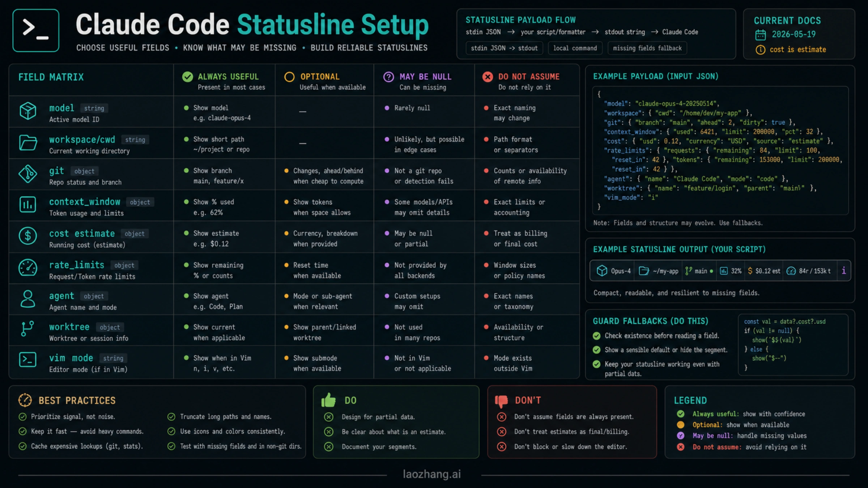Click the gauge icon in the 84r / 153k t segment
Image resolution: width=868 pixels, height=488 pixels.
click(791, 271)
